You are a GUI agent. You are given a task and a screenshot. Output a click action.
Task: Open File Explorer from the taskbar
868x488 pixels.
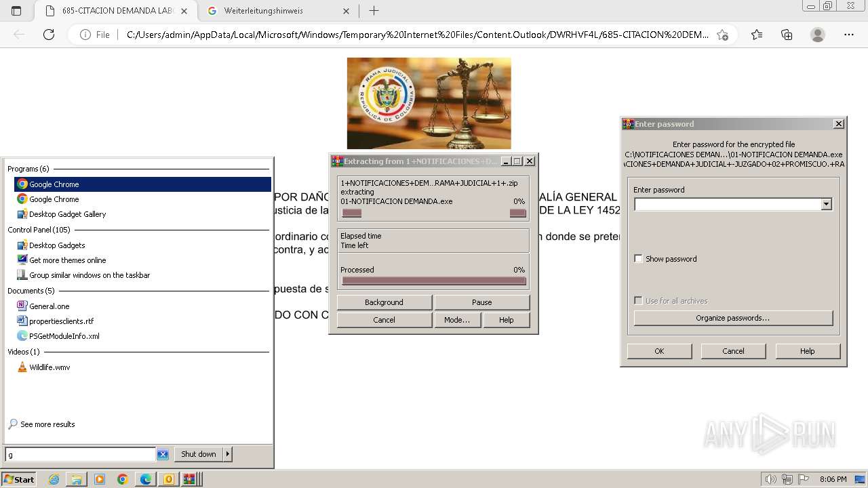click(77, 479)
